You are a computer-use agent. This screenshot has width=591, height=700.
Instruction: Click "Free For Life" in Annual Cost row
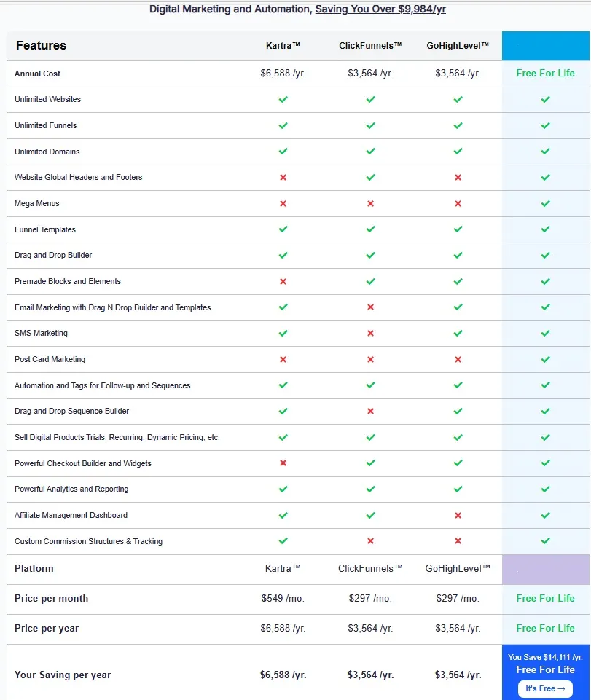point(545,74)
